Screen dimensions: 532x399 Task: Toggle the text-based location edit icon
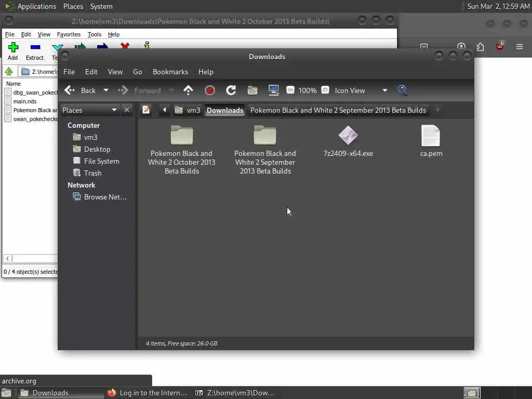(146, 110)
